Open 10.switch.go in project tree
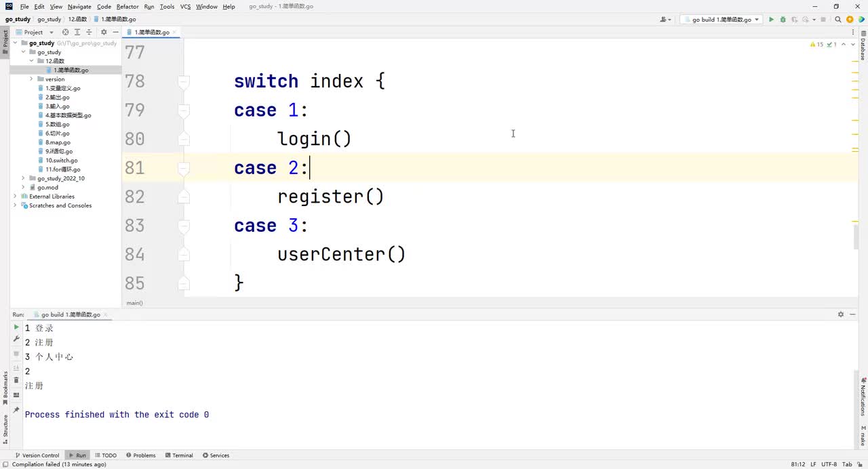This screenshot has height=469, width=868. (x=61, y=161)
